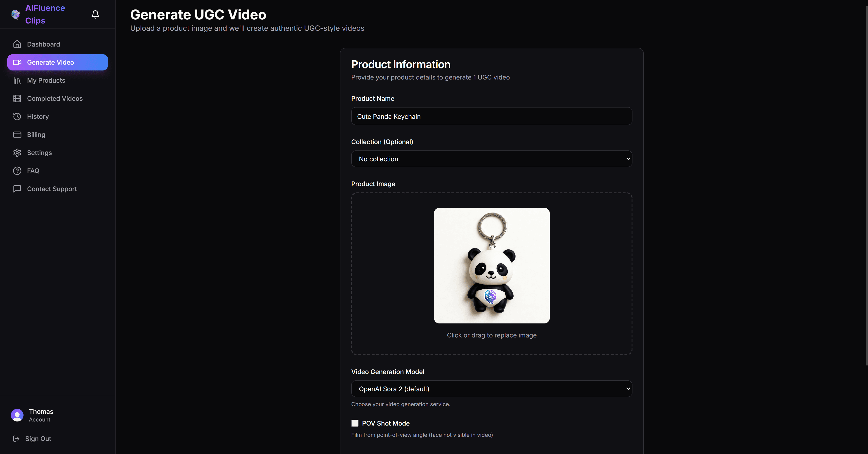The width and height of the screenshot is (868, 454).
Task: Click the 'Click or drag to replace image' text
Action: (492, 335)
